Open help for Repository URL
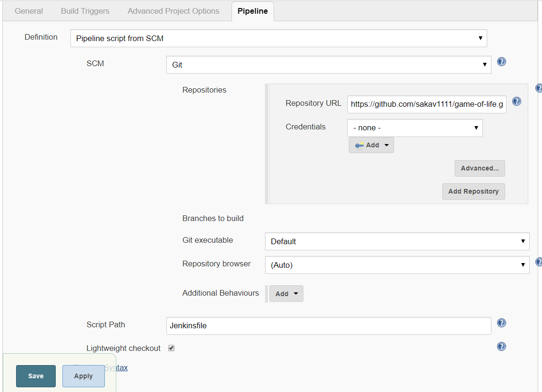 pyautogui.click(x=516, y=102)
